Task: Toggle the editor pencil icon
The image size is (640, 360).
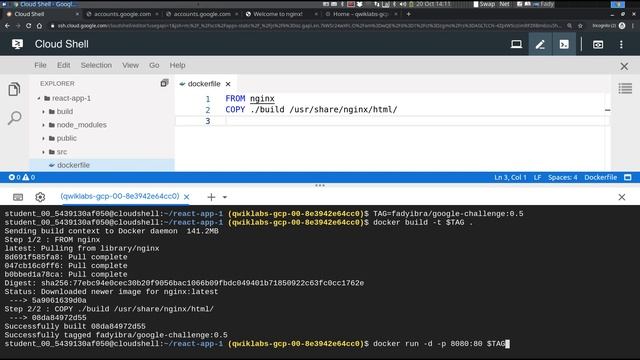Action: click(x=540, y=44)
